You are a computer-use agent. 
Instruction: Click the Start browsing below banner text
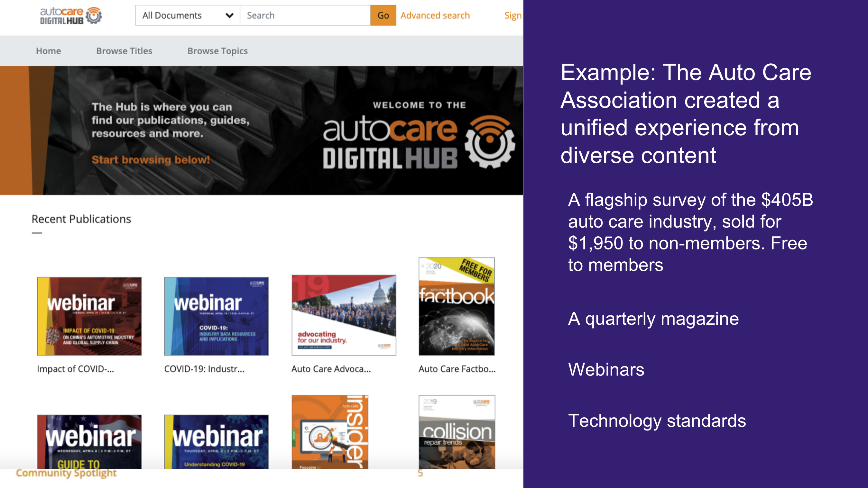click(151, 160)
